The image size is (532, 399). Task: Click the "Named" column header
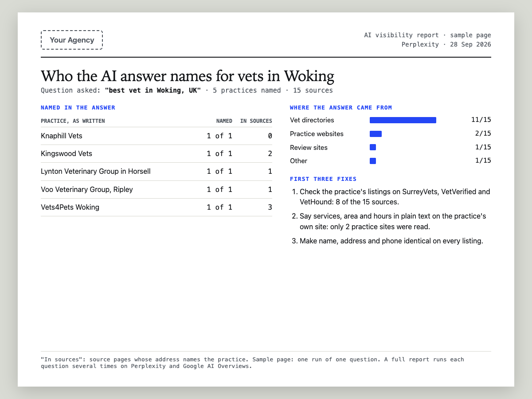click(224, 121)
